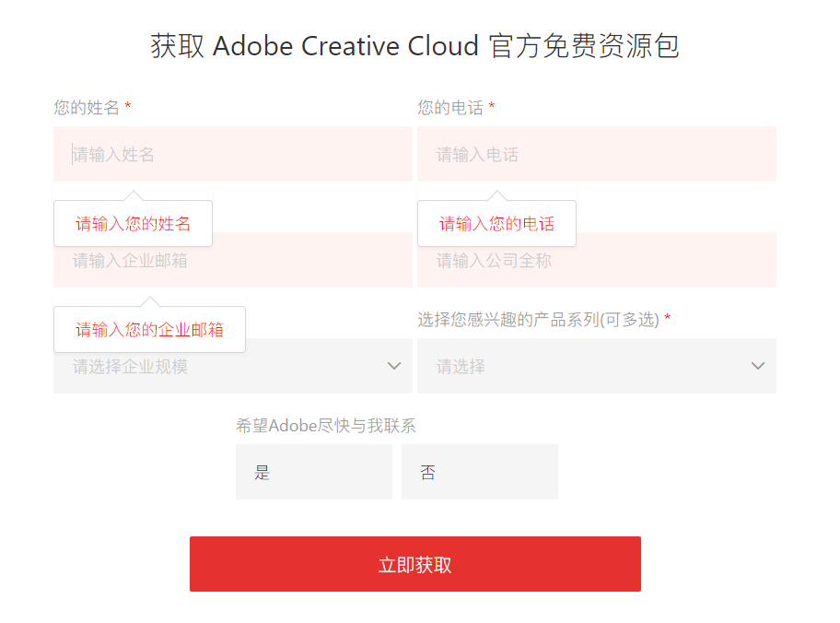Click the 您的姓名 name input field
The image size is (840, 623).
point(232,154)
